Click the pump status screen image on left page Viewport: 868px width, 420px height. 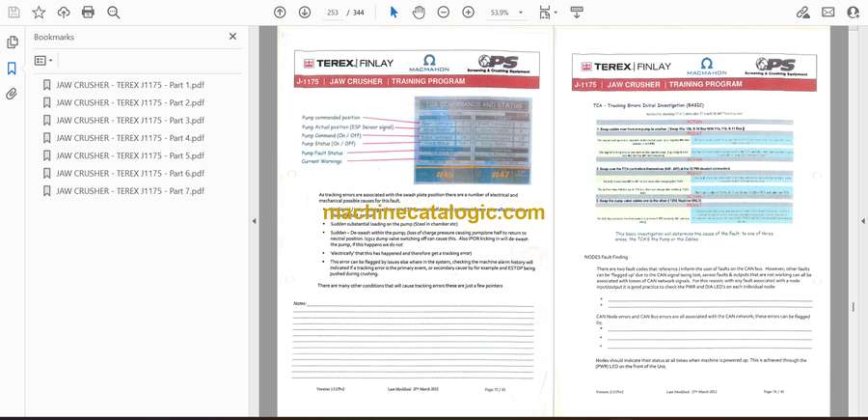(x=473, y=140)
